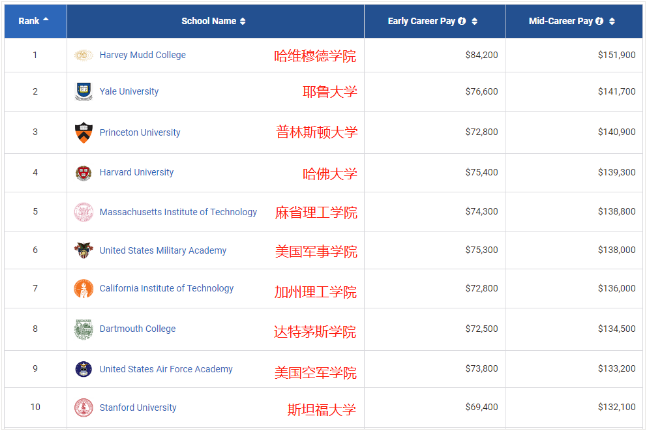Click the MIT seal logo
The image size is (648, 433).
[84, 212]
